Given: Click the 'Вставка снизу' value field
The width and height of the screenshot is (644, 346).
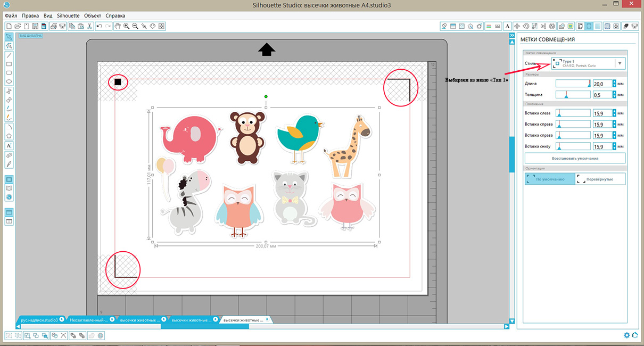Looking at the screenshot, I should click(601, 146).
